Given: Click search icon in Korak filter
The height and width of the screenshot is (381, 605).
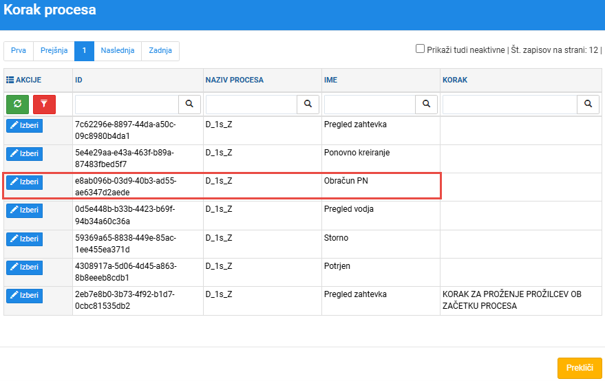Looking at the screenshot, I should [x=588, y=104].
